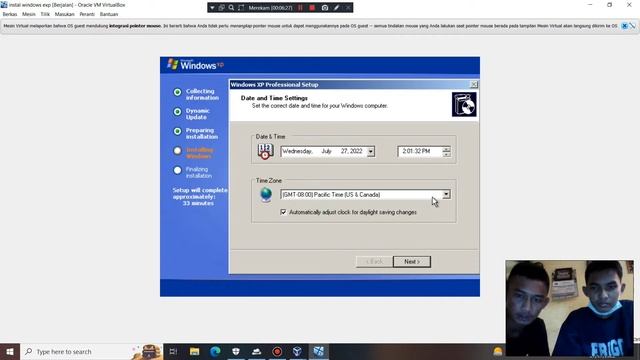
Task: Increase time with the up spinner arrow
Action: (x=447, y=149)
